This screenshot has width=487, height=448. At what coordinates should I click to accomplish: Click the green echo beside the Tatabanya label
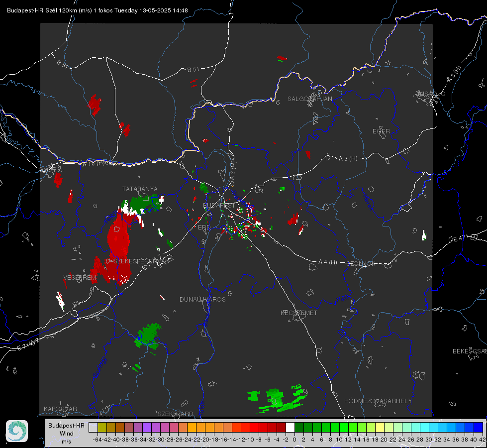(x=141, y=203)
